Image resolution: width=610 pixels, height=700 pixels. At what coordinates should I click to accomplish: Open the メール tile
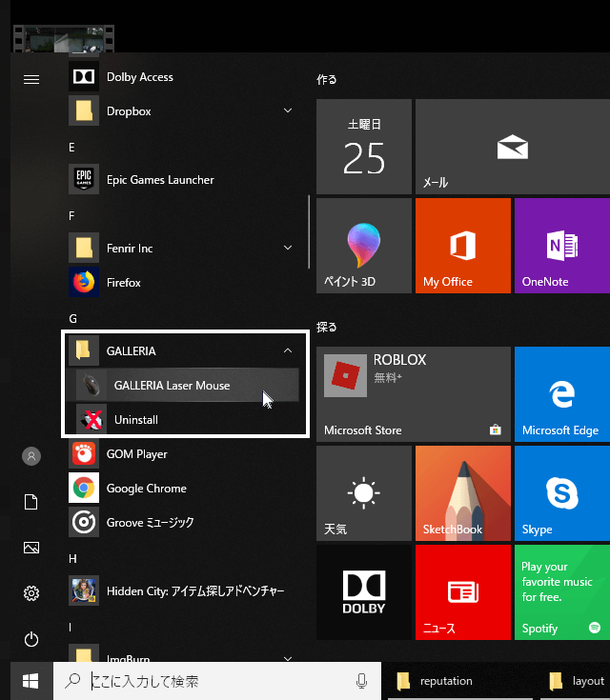point(513,147)
